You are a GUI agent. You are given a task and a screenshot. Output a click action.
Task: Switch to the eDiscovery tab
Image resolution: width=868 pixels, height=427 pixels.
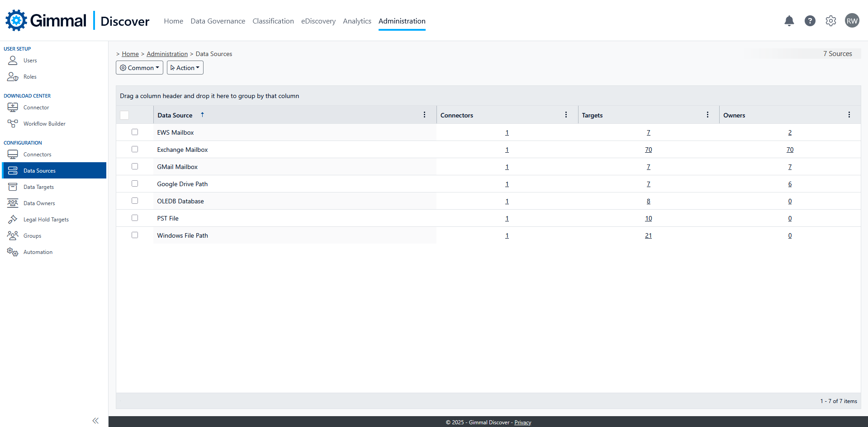click(x=318, y=21)
